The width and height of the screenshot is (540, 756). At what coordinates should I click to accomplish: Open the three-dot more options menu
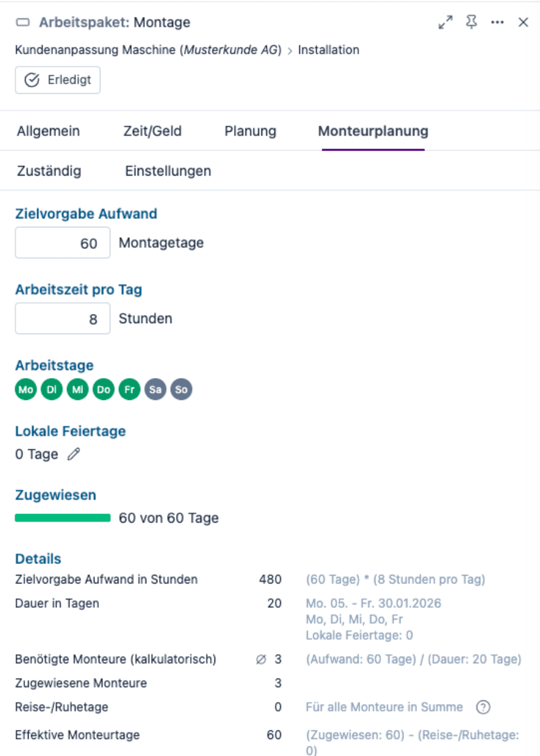(x=497, y=23)
